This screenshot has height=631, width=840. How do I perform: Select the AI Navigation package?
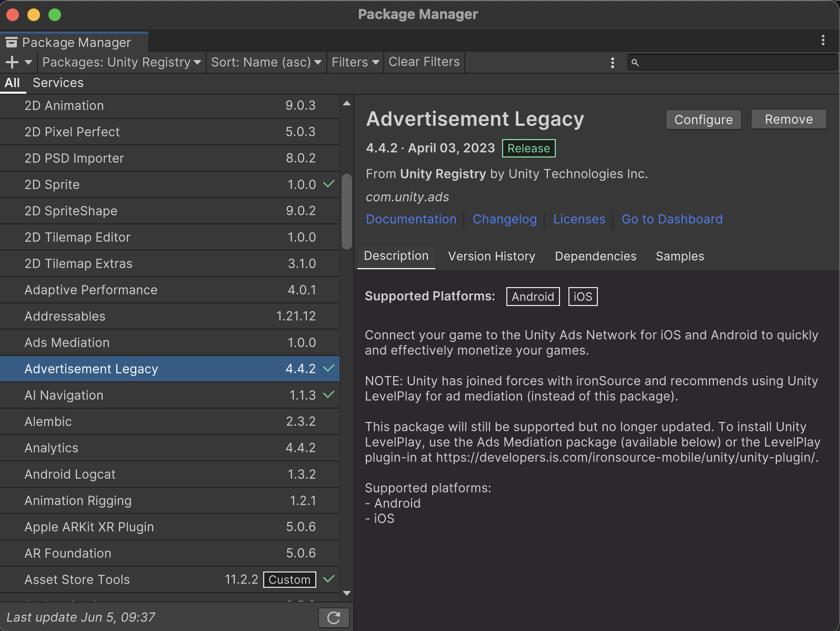[x=169, y=395]
